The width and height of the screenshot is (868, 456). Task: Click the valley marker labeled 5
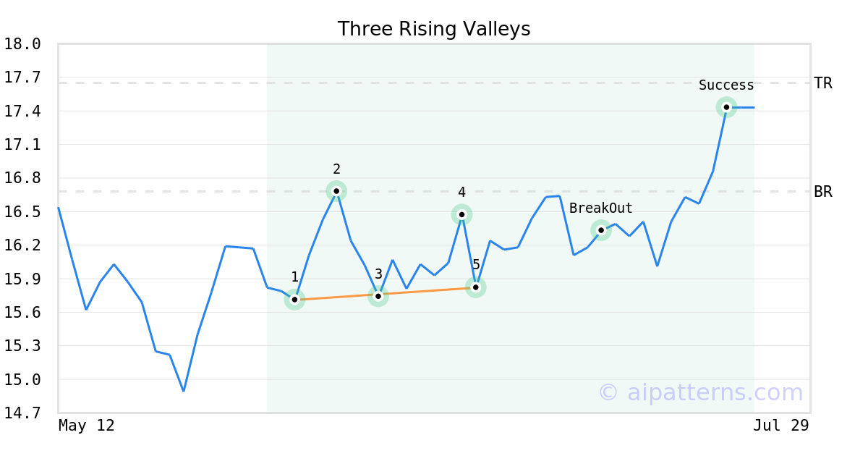coord(475,287)
